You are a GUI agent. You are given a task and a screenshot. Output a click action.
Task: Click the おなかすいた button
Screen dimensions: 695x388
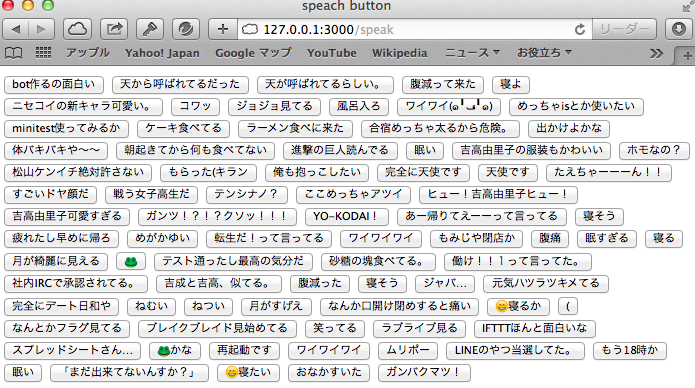click(x=329, y=372)
